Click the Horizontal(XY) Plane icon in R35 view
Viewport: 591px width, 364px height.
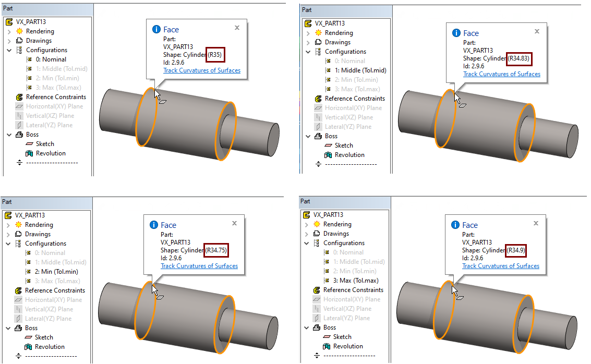(x=19, y=106)
